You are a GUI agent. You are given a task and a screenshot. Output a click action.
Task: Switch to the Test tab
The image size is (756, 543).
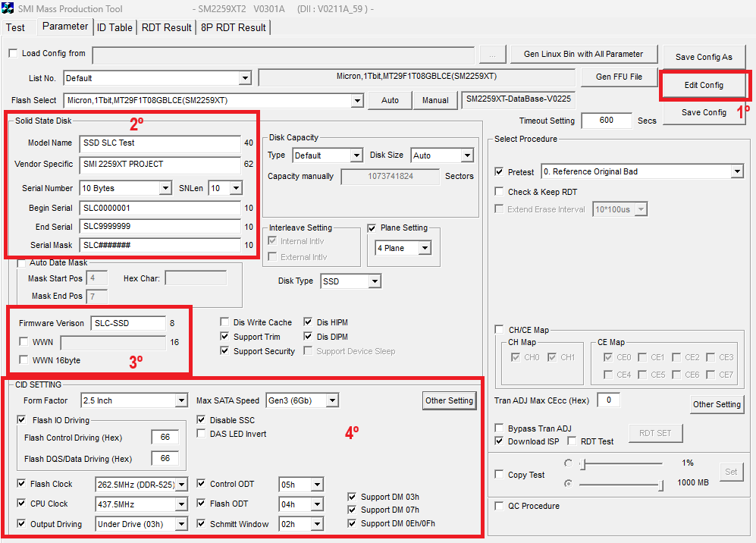point(15,27)
